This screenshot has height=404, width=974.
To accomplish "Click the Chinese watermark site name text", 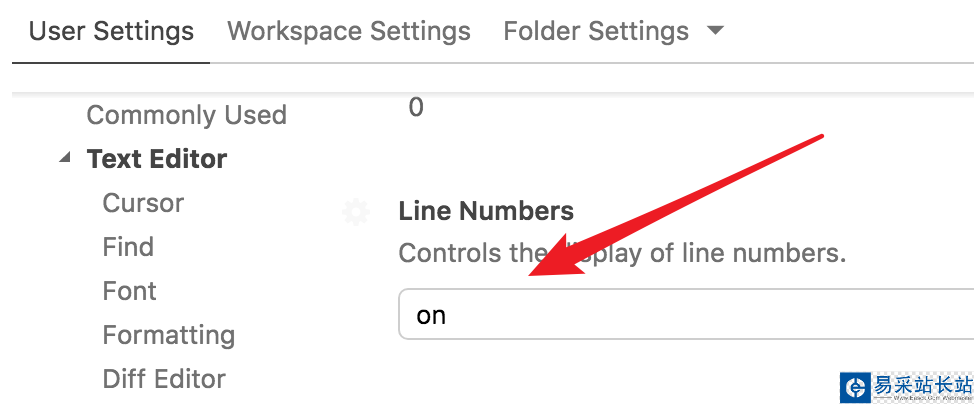I will (922, 383).
